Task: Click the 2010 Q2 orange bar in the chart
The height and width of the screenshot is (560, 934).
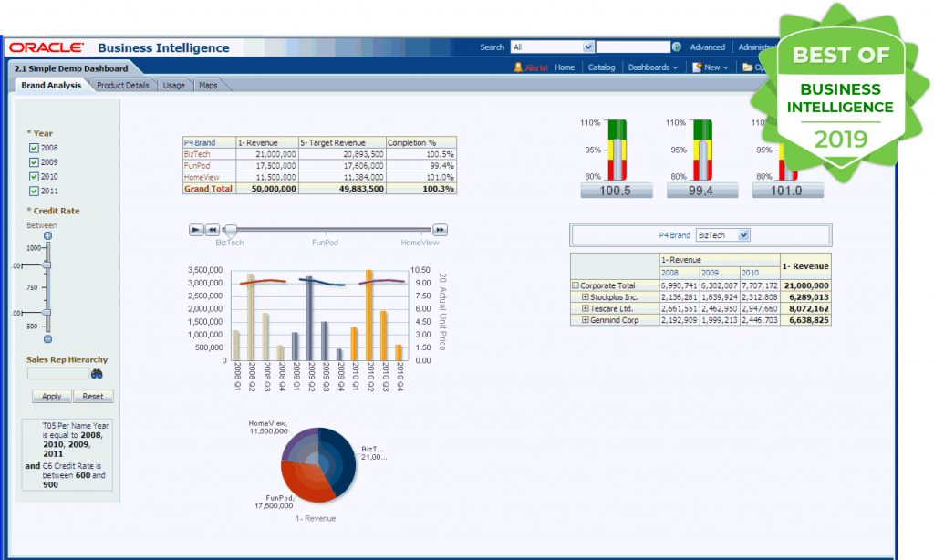Action: (369, 316)
